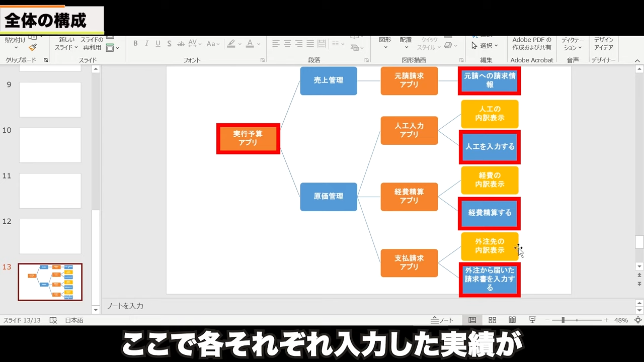Apply bold formatting with the B icon

[135, 44]
